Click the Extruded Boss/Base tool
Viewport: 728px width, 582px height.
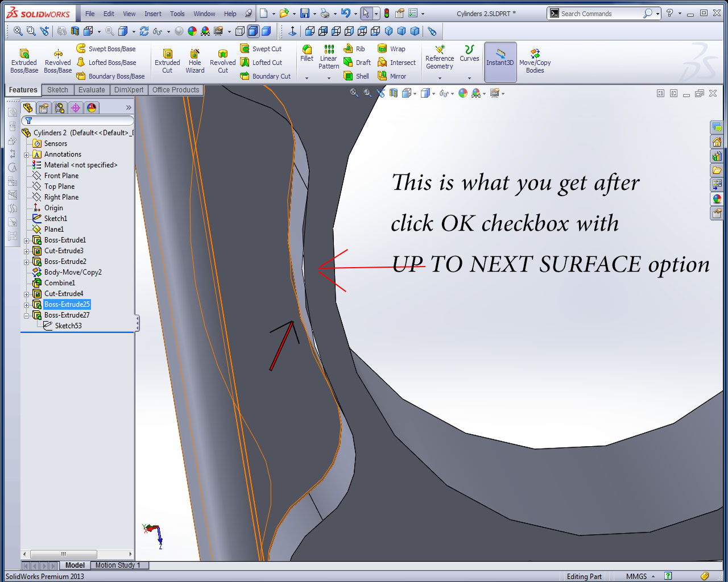click(24, 61)
